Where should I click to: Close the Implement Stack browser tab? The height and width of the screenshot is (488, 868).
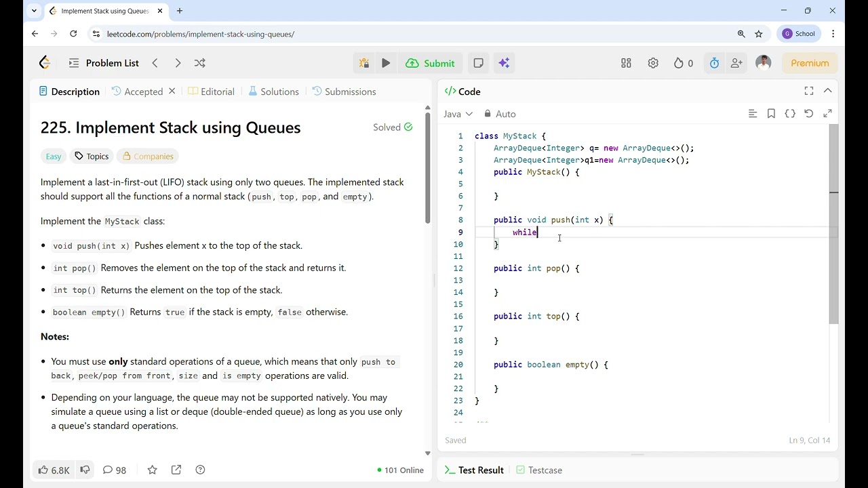(x=160, y=11)
